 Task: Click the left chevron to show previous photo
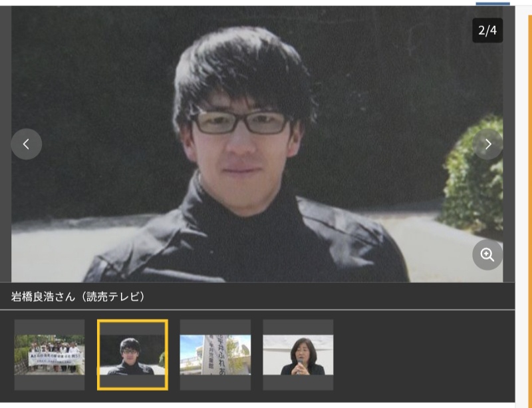tap(27, 144)
